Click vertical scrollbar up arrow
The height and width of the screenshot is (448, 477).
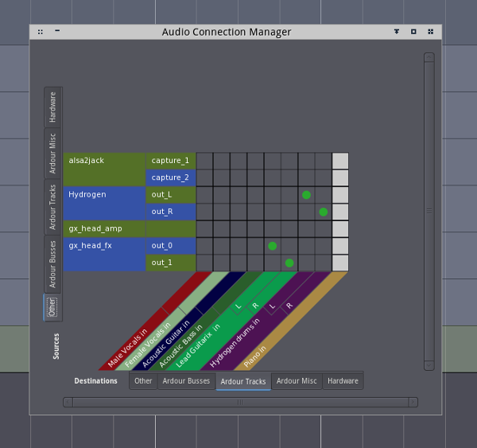(x=429, y=57)
